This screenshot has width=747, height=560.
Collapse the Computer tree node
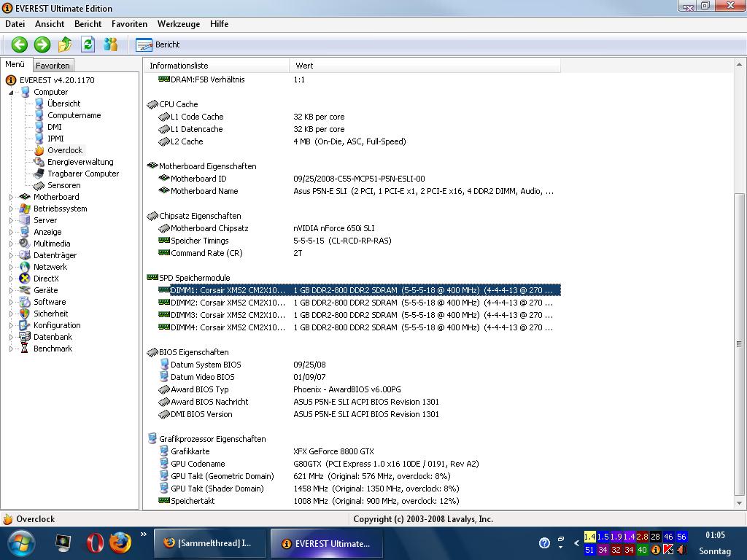(11, 93)
